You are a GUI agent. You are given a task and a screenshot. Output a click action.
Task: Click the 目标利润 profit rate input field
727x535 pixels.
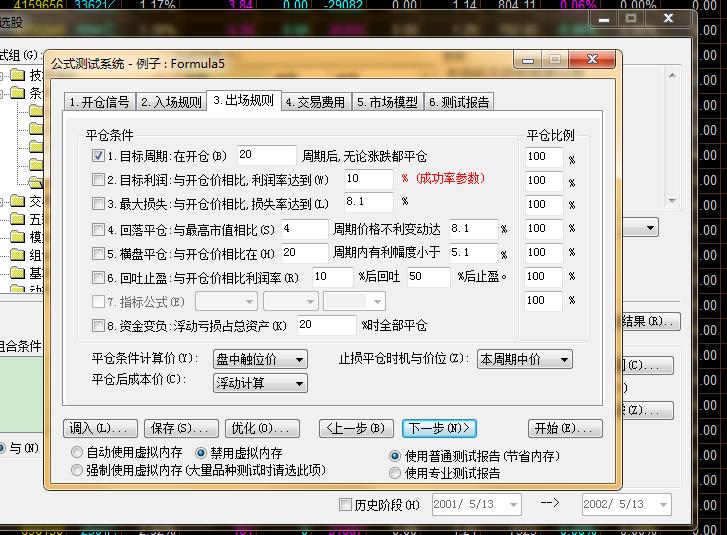[368, 179]
